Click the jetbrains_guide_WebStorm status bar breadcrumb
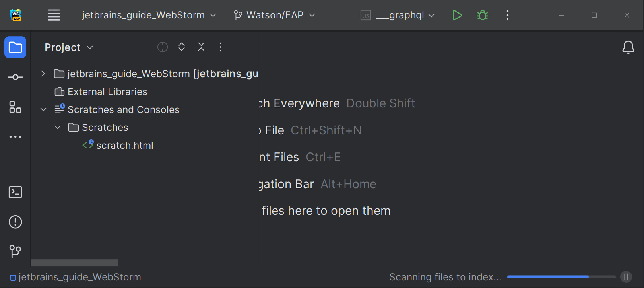 click(80, 277)
